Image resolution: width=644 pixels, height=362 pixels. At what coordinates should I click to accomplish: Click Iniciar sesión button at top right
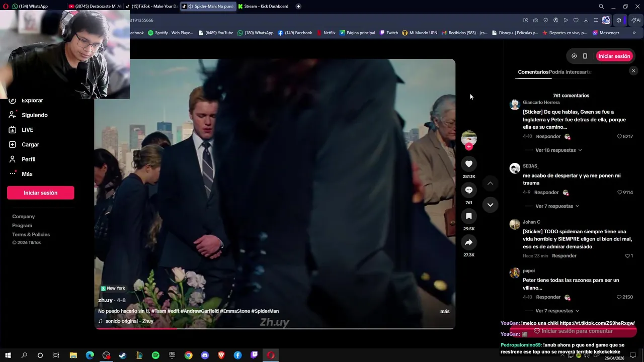coord(614,56)
